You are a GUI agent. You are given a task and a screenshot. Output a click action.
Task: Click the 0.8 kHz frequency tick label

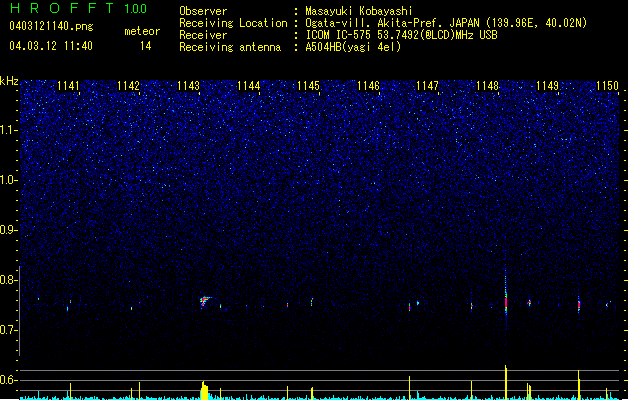[8, 280]
